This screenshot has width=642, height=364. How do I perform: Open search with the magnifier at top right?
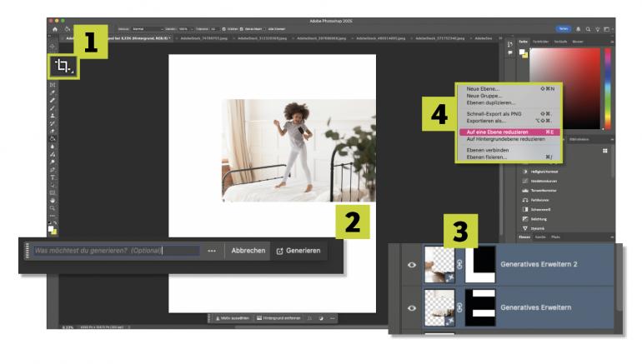point(588,29)
